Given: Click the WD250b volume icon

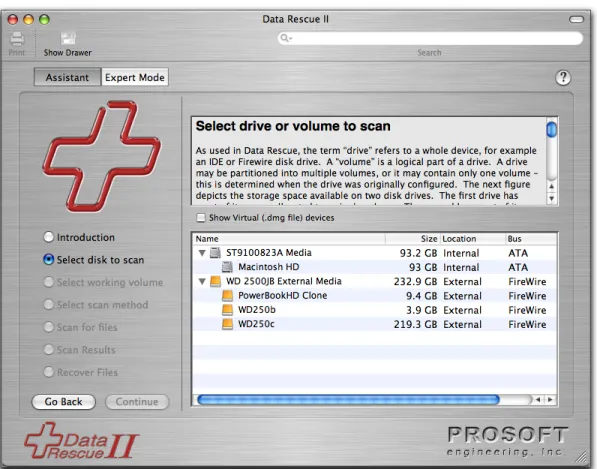Looking at the screenshot, I should tap(227, 310).
